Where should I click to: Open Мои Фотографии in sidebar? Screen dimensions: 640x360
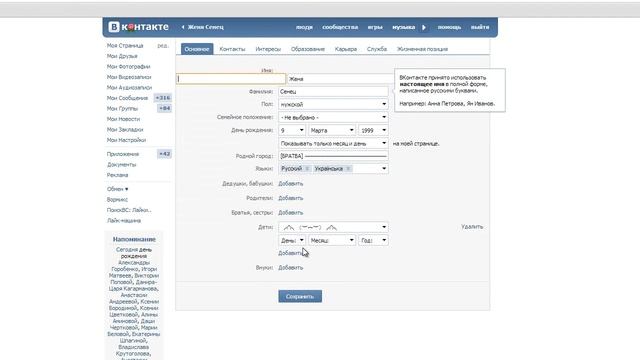129,67
